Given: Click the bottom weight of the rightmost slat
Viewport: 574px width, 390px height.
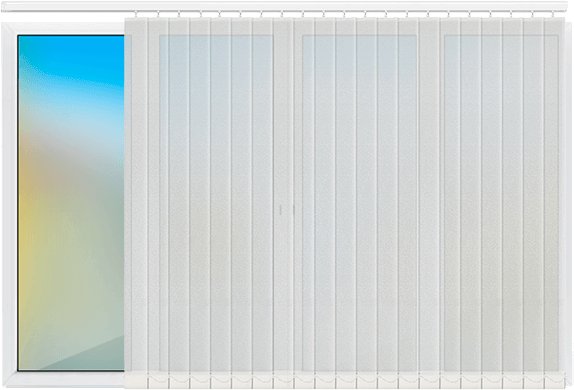Looking at the screenshot, I should (x=554, y=381).
